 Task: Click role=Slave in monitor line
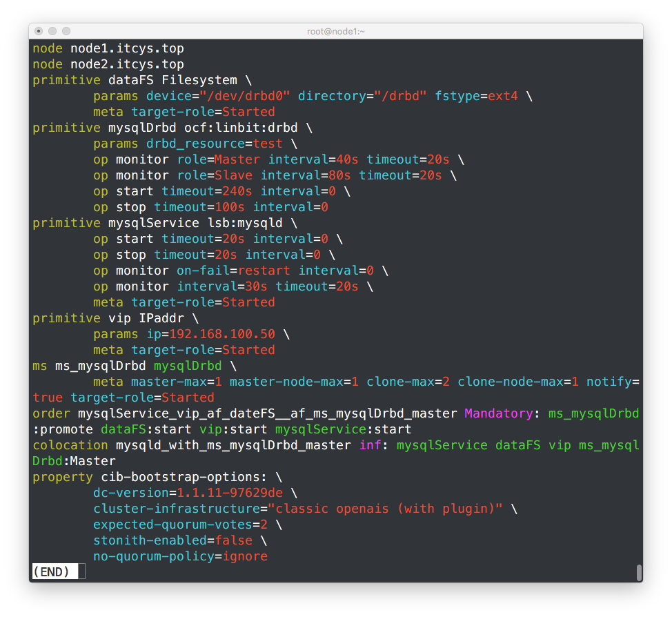[215, 175]
